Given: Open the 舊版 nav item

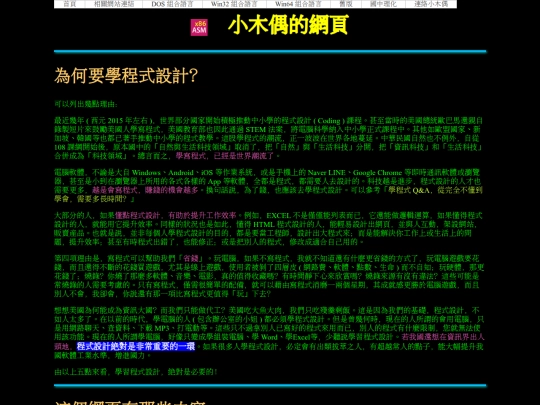Looking at the screenshot, I should [346, 4].
